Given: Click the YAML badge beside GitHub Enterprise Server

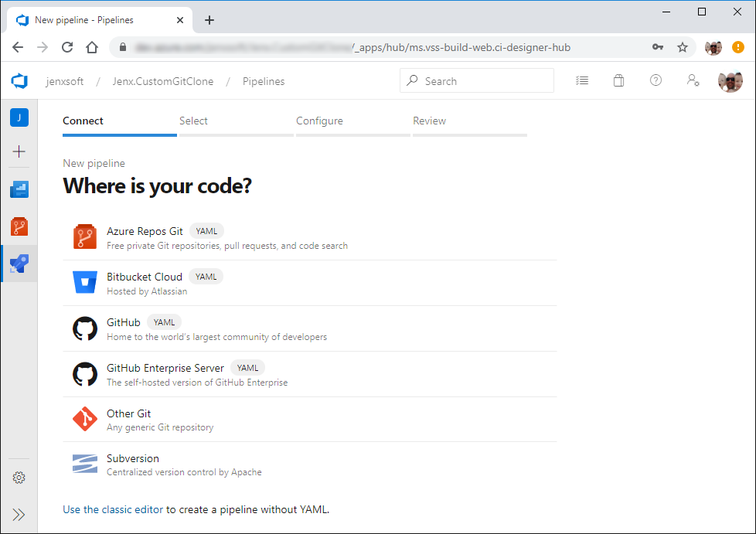Looking at the screenshot, I should 248,368.
